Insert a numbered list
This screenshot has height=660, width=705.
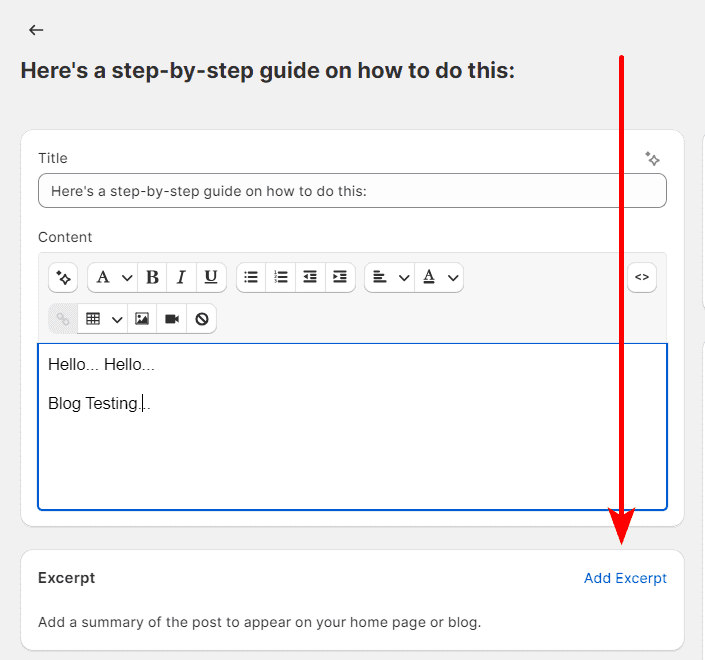tap(281, 278)
